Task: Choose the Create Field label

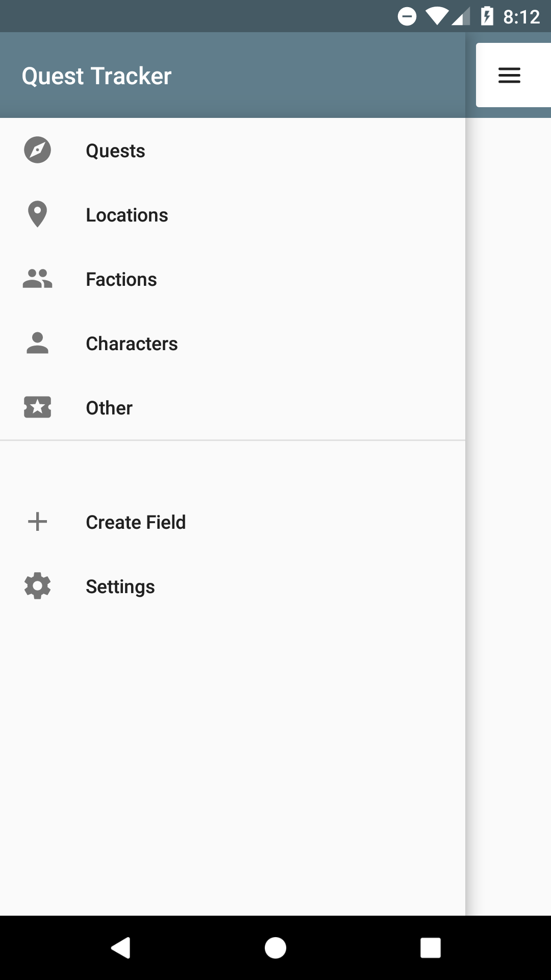Action: click(136, 522)
